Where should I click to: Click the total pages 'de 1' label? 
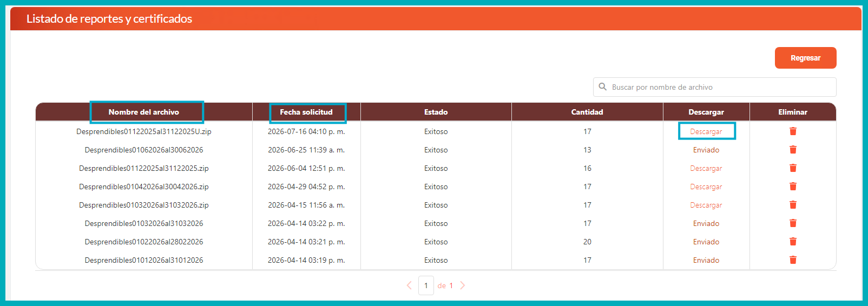click(445, 285)
